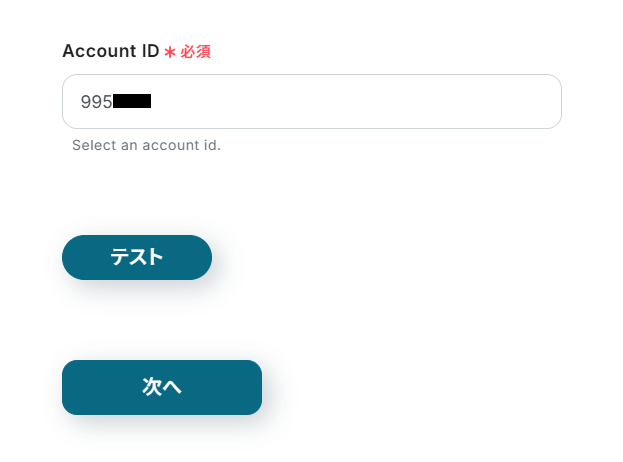Click the 'Select an account id.' hint
The width and height of the screenshot is (623, 462).
146,146
